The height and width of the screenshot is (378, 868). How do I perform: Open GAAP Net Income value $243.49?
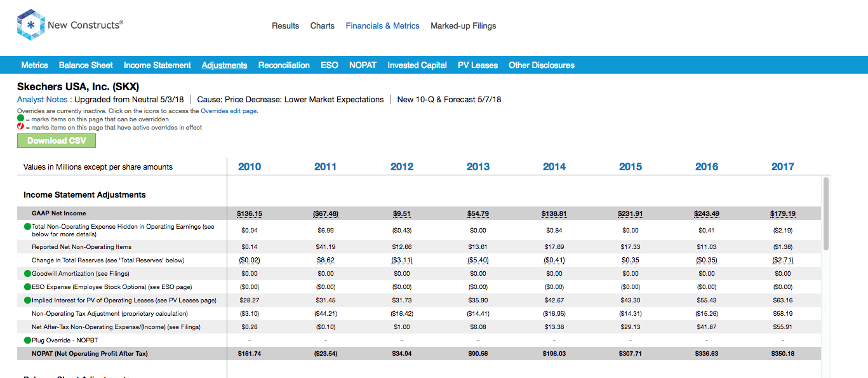click(x=707, y=213)
